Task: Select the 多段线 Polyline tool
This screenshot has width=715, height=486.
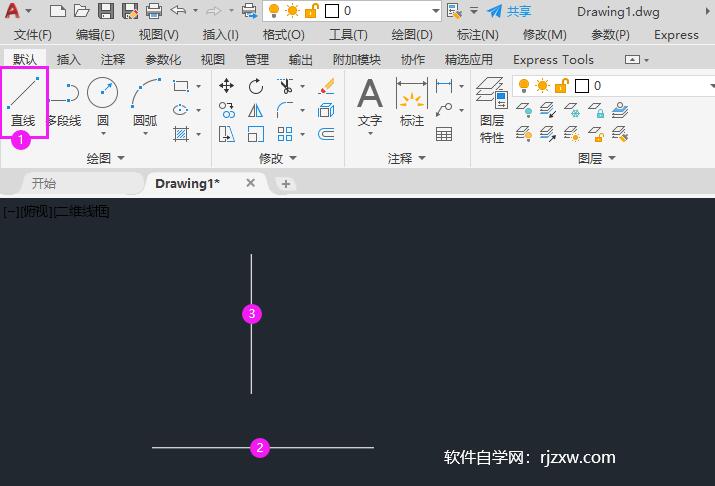Action: 65,101
